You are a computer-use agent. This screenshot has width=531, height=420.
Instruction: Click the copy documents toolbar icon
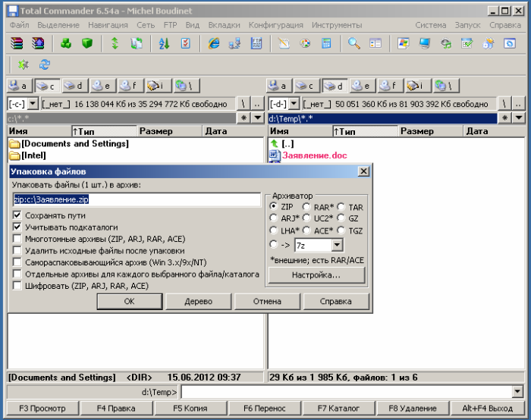pos(137,44)
